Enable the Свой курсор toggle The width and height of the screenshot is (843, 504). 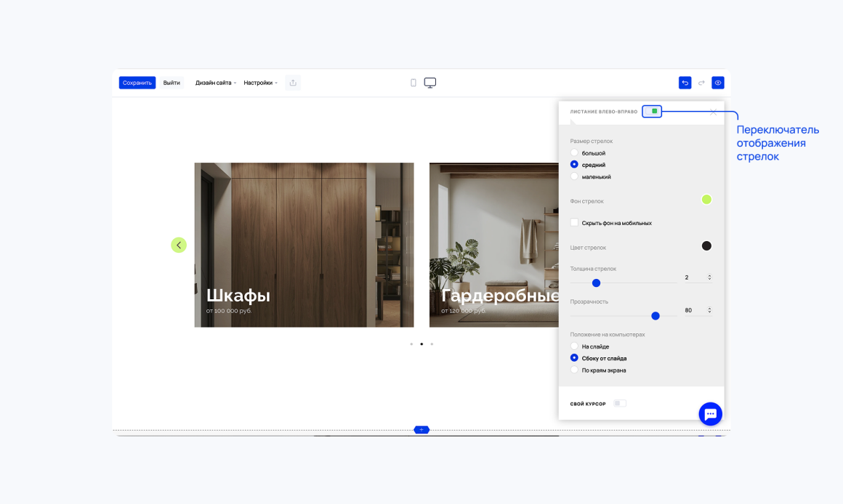[x=620, y=404]
